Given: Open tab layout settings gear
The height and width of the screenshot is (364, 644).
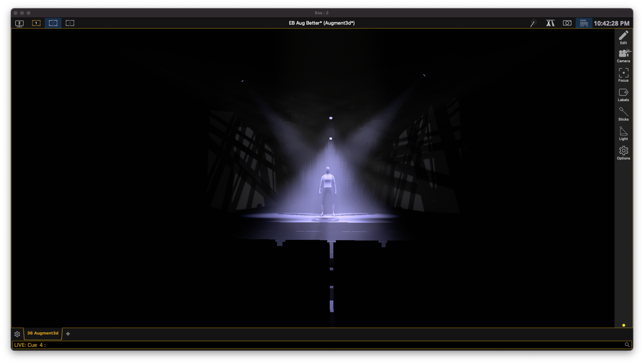Looking at the screenshot, I should point(17,334).
